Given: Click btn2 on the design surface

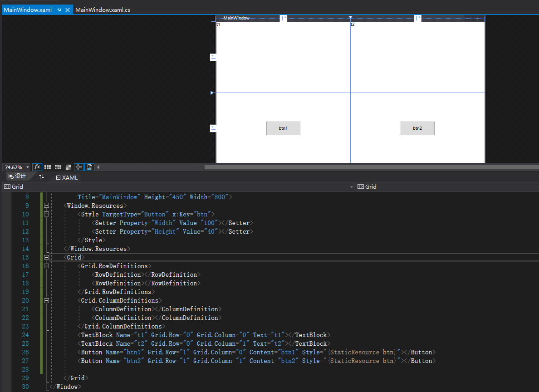Looking at the screenshot, I should (417, 128).
